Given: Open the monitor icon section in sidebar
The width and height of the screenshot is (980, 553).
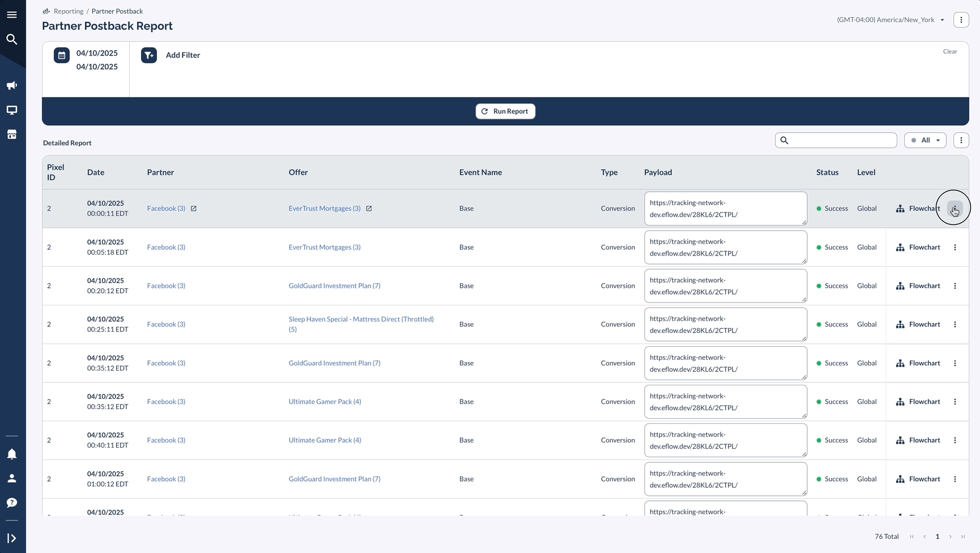Looking at the screenshot, I should tap(12, 110).
